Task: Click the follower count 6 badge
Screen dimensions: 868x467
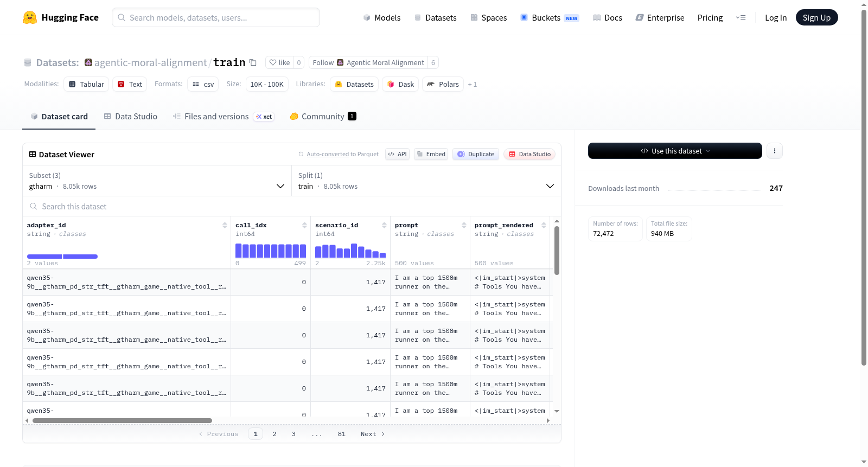Action: [433, 62]
